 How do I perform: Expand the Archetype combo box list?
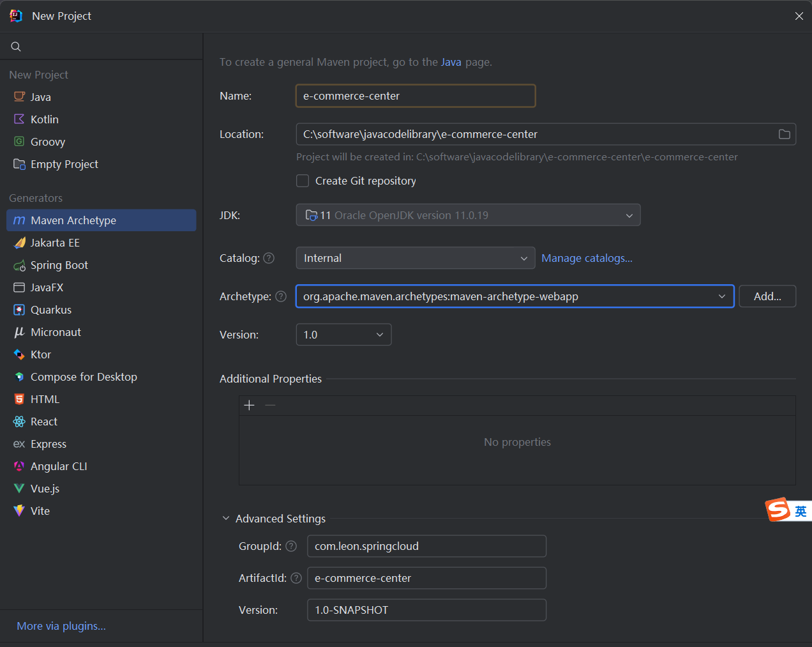721,296
